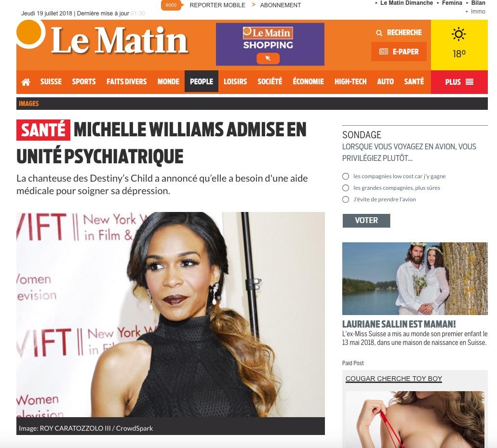The image size is (497, 448).
Task: Open the E-Paper newspaper icon
Action: pos(384,52)
